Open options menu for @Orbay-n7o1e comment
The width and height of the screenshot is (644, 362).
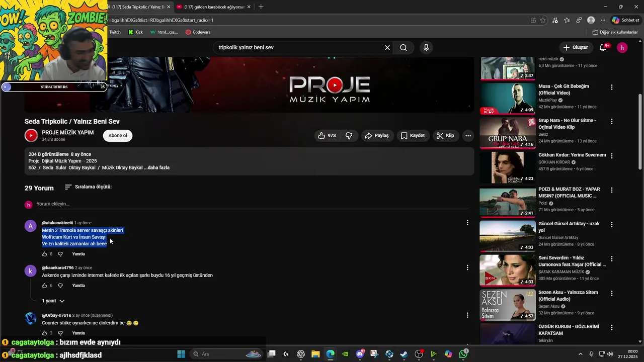pos(467,315)
